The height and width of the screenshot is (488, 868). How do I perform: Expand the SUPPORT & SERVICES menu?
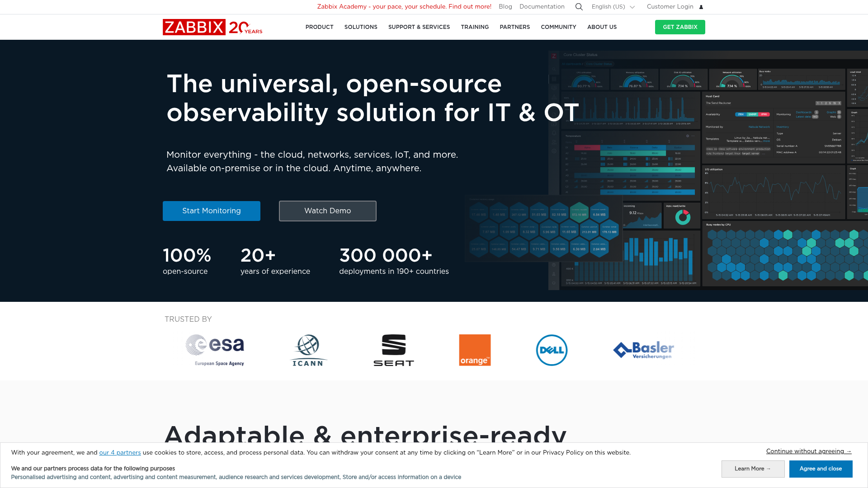point(419,27)
